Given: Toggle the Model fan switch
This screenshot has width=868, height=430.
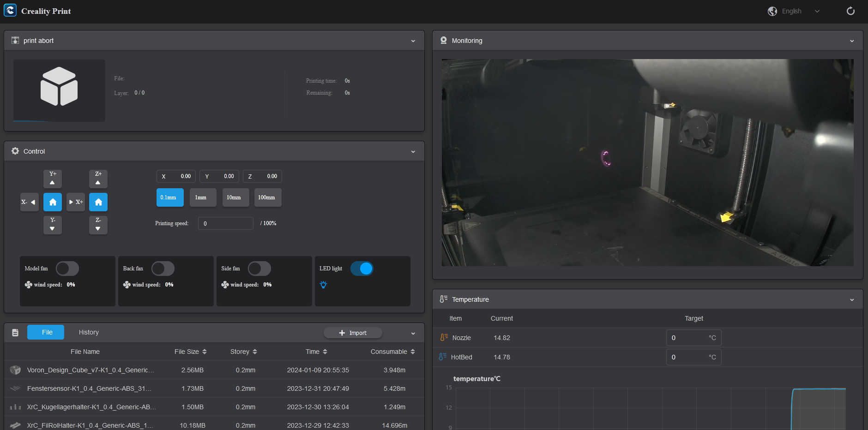Looking at the screenshot, I should pyautogui.click(x=67, y=269).
